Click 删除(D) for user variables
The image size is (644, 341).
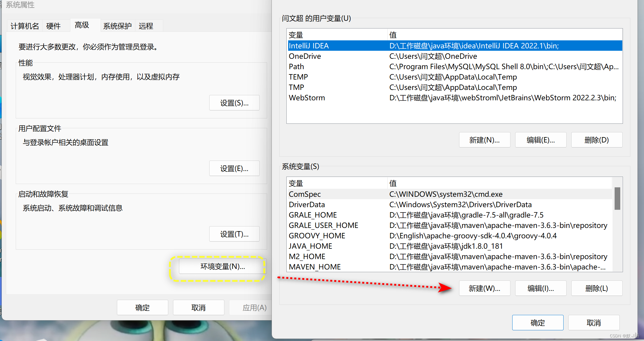click(597, 140)
